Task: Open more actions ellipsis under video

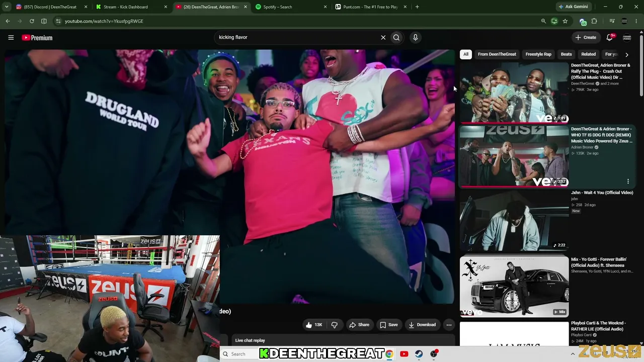Action: [x=449, y=325]
